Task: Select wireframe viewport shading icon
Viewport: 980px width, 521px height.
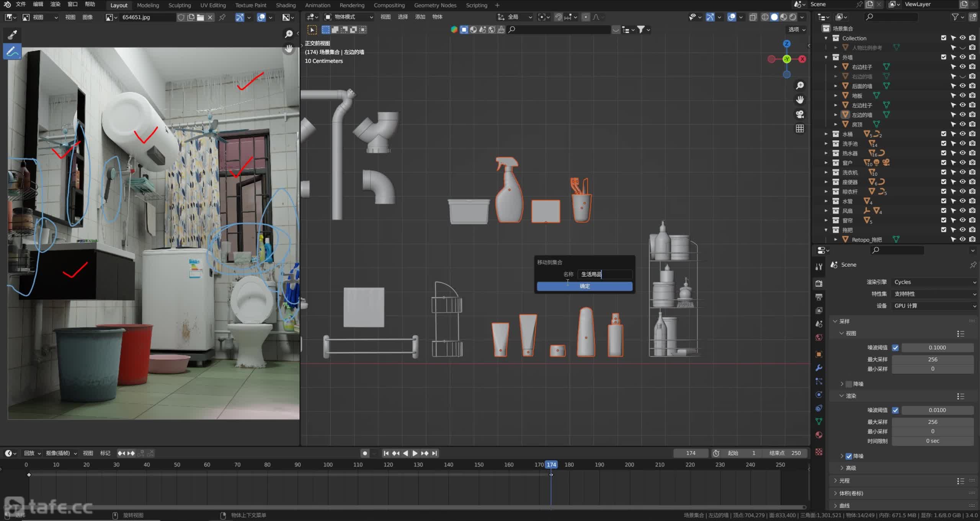Action: (x=765, y=17)
